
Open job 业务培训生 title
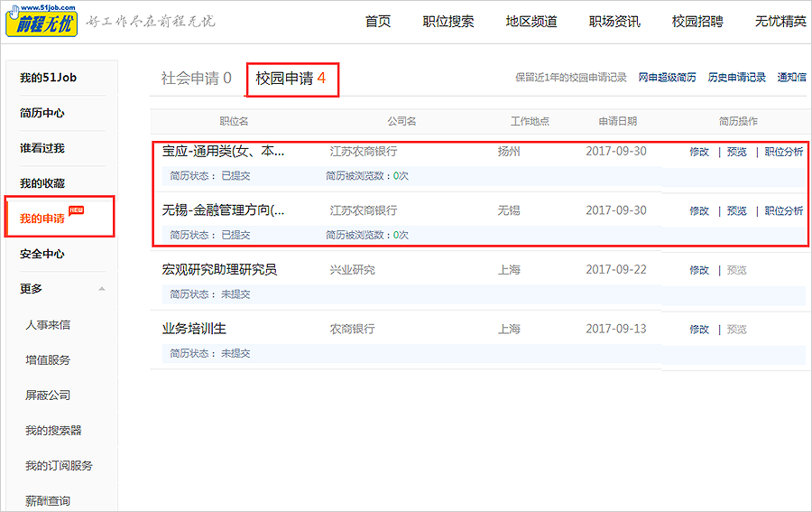pos(194,329)
